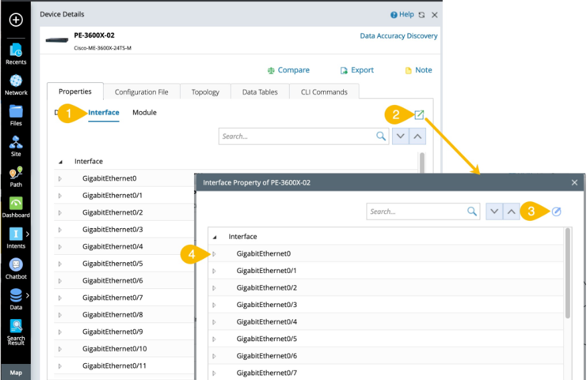Collapse the Interface tree in Device Details
Screen dimensions: 588x380
(60, 161)
